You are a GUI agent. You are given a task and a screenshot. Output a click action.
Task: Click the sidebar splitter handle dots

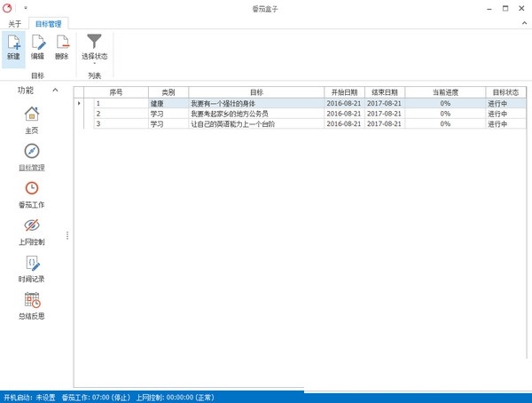pyautogui.click(x=68, y=235)
